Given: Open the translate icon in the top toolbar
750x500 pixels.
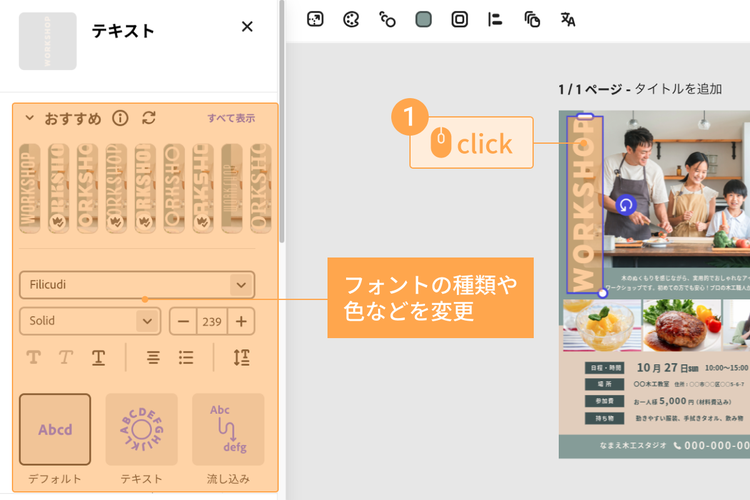Looking at the screenshot, I should [x=568, y=19].
